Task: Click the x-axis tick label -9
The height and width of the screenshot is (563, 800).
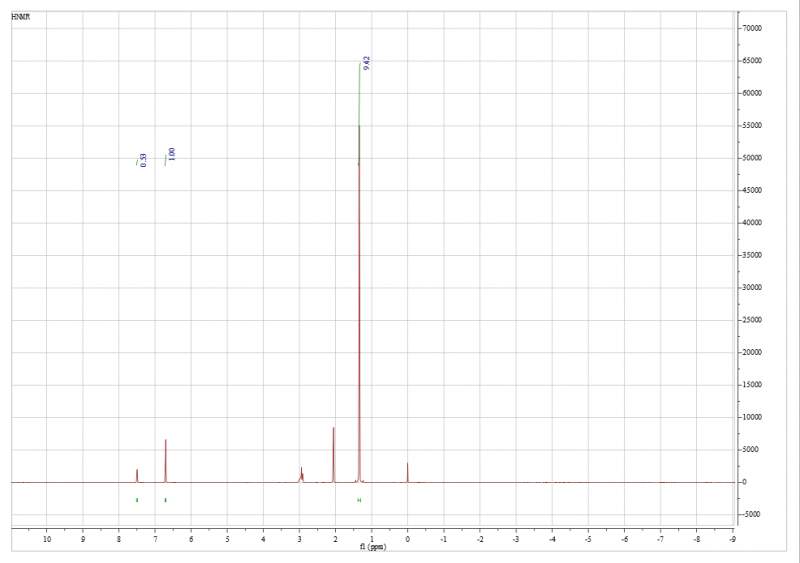Action: click(732, 539)
